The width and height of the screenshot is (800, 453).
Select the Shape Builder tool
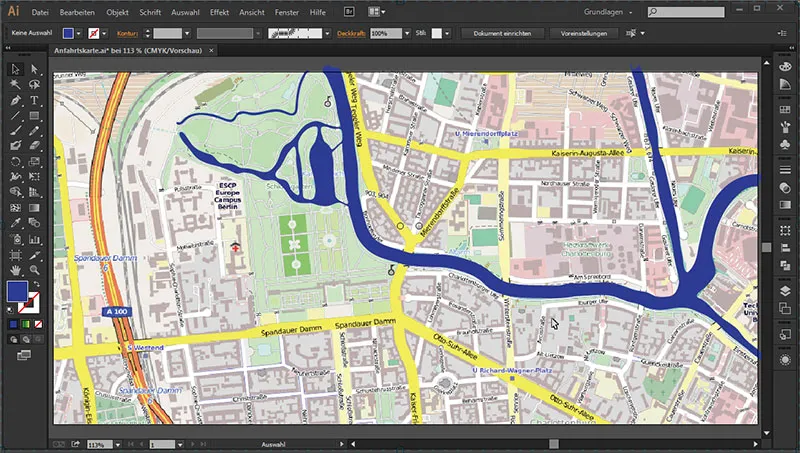(x=15, y=192)
